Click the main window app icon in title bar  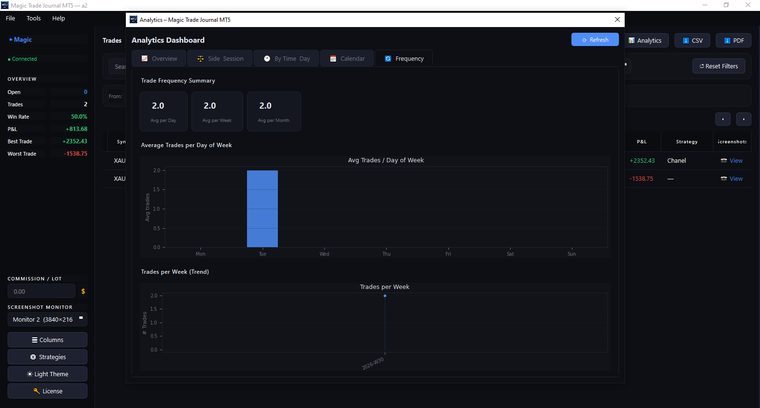[5, 5]
